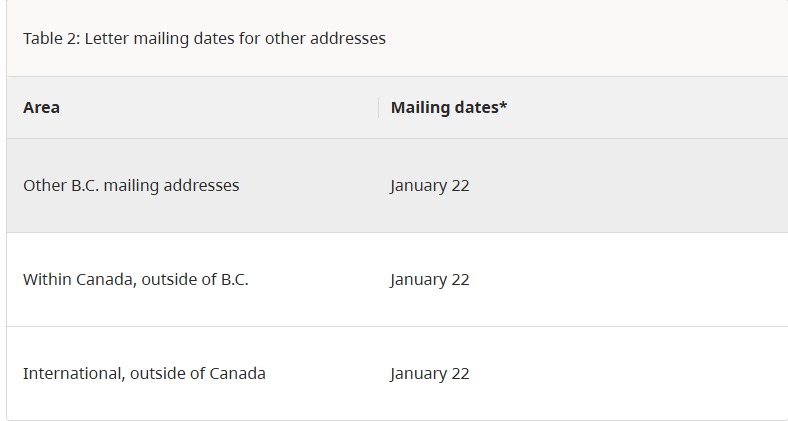
Task: Select the Within Canada, outside of B.C. cell
Action: (135, 280)
